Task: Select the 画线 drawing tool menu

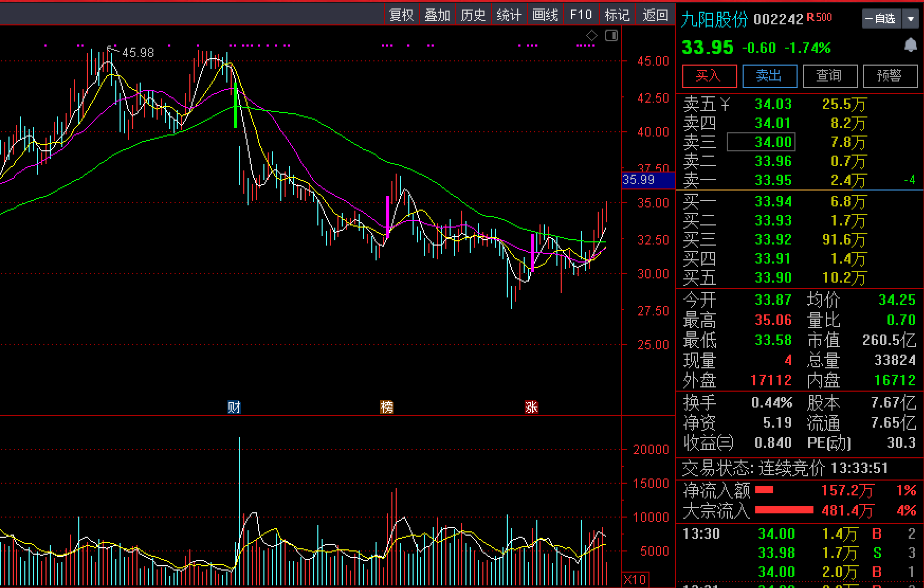Action: coord(545,15)
